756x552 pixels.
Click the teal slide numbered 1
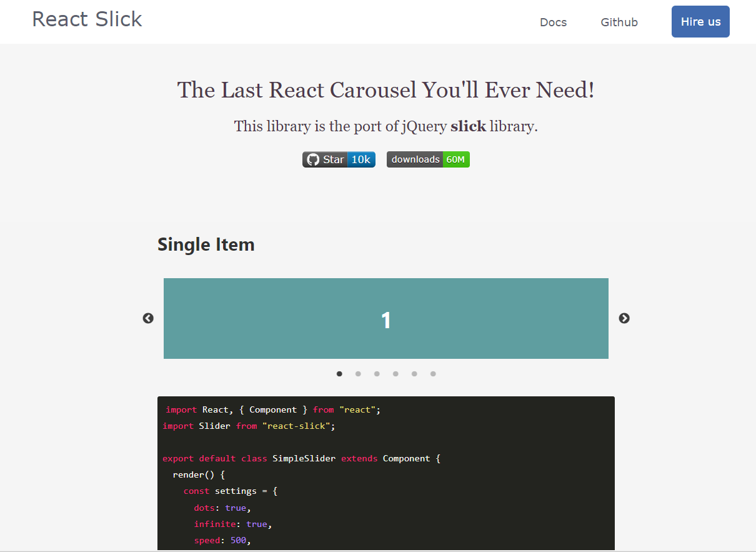[x=386, y=318]
